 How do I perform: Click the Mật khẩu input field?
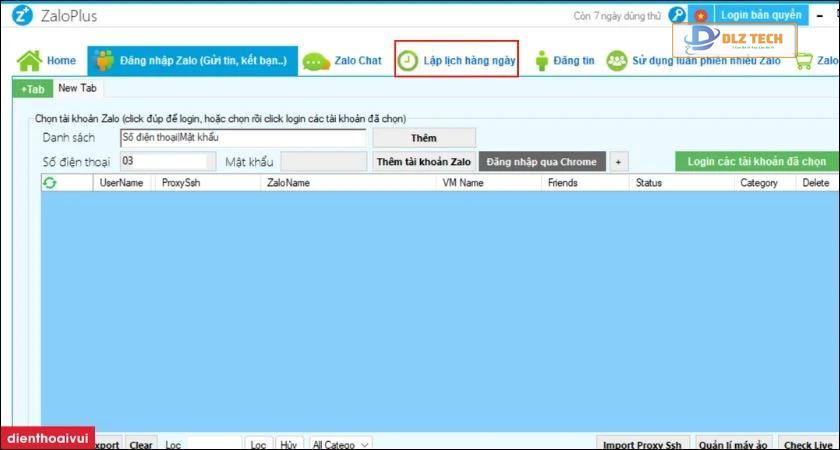(324, 161)
